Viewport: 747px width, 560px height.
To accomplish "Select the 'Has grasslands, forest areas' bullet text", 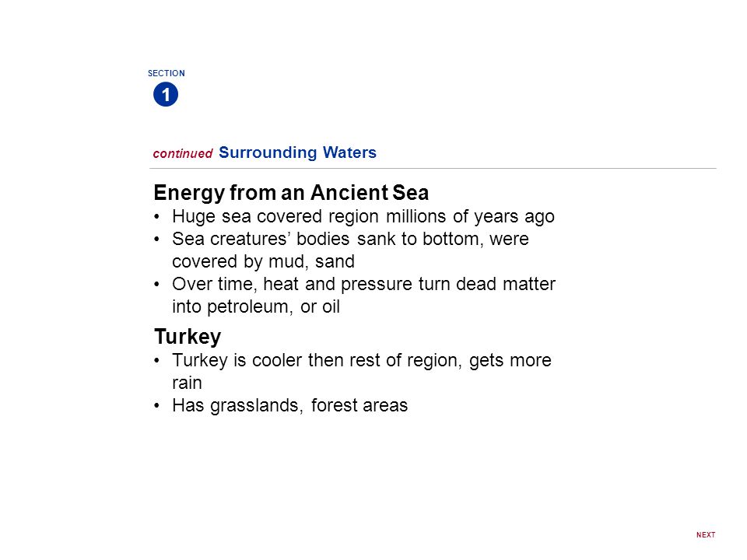I will tap(290, 406).
